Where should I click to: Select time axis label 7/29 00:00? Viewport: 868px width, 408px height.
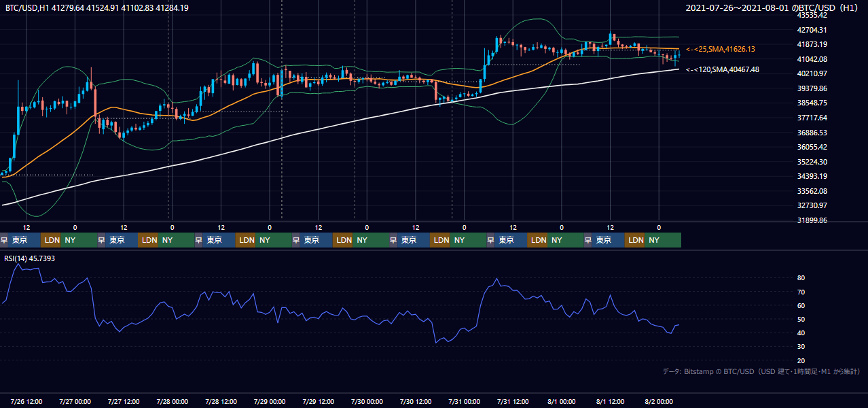pyautogui.click(x=270, y=401)
